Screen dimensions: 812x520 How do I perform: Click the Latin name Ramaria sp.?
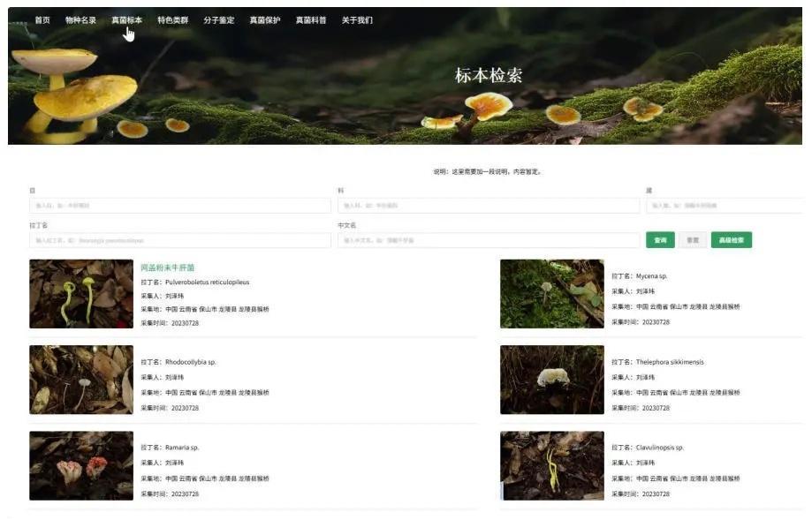point(182,448)
